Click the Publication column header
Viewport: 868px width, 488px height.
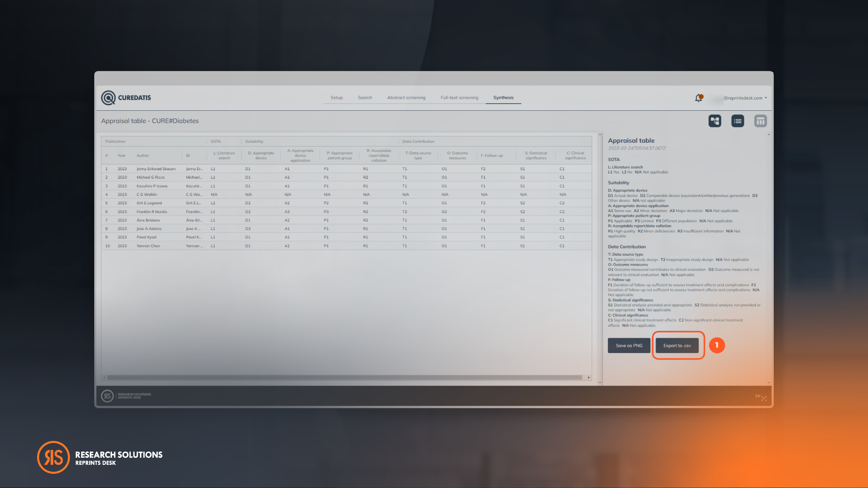coord(115,141)
